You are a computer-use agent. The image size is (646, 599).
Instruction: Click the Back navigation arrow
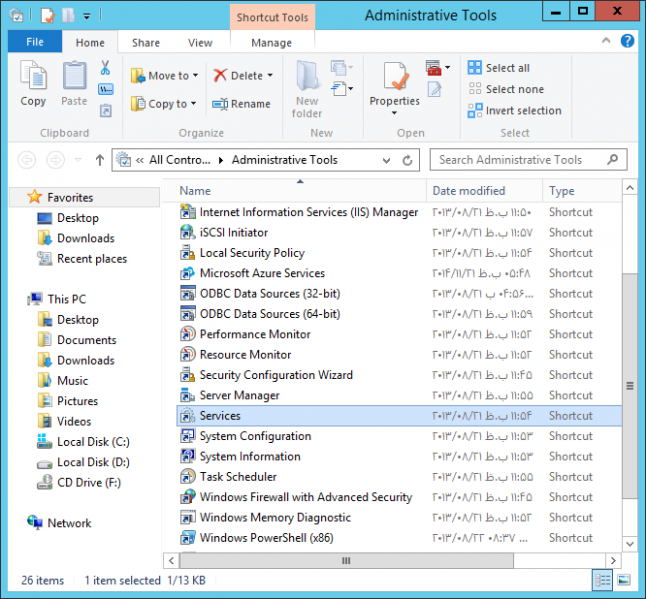tap(27, 160)
